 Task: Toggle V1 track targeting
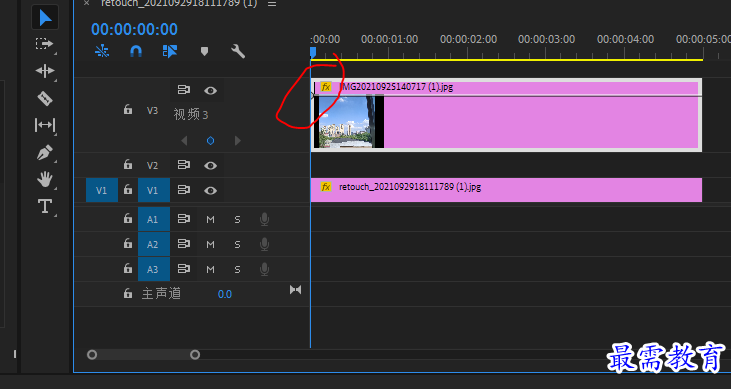point(154,190)
